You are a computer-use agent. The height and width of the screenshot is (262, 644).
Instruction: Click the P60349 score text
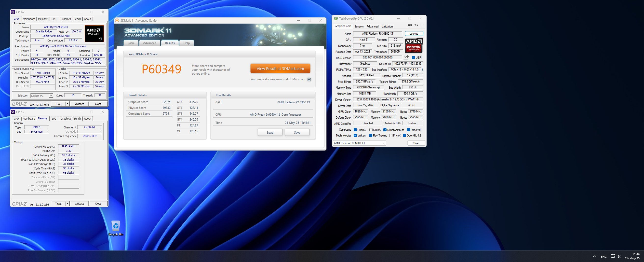click(161, 69)
